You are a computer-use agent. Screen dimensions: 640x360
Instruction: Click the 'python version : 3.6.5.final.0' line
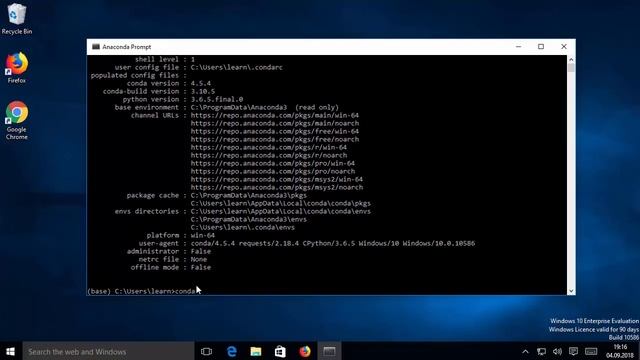(x=182, y=99)
